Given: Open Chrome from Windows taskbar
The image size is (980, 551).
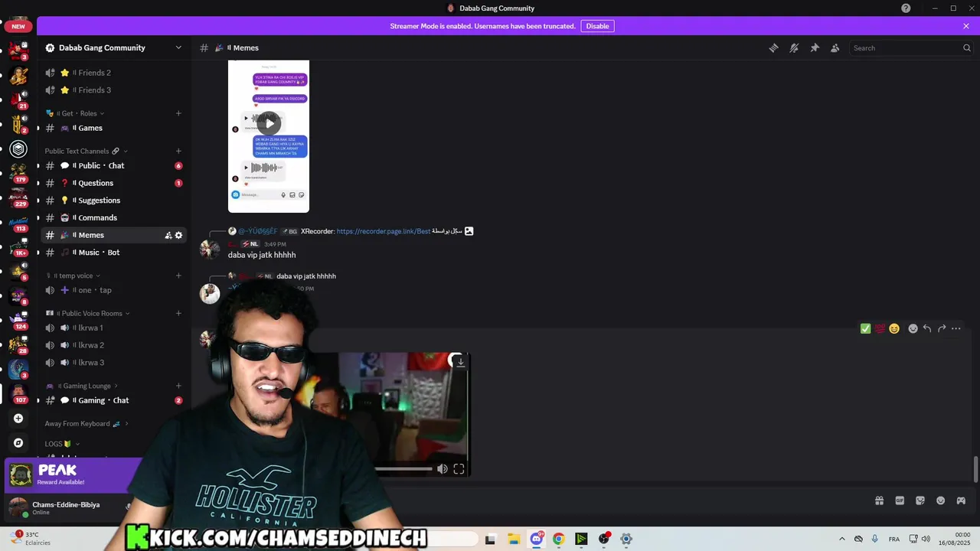Looking at the screenshot, I should point(558,539).
